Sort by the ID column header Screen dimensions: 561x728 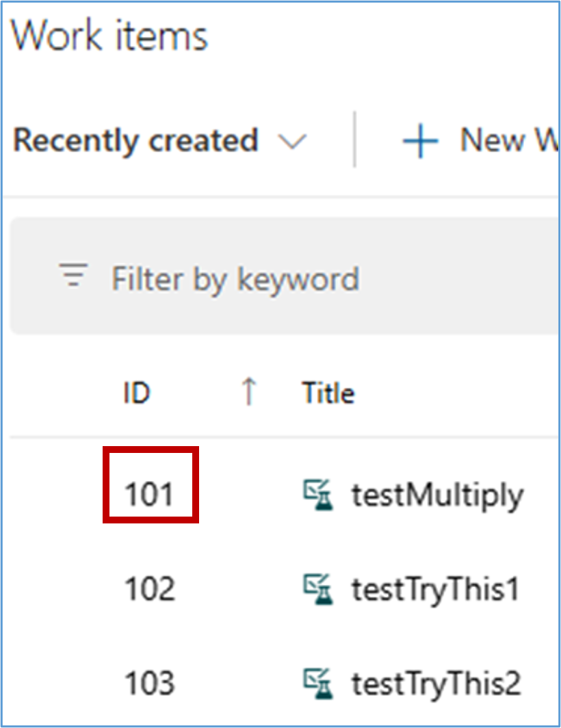[137, 393]
